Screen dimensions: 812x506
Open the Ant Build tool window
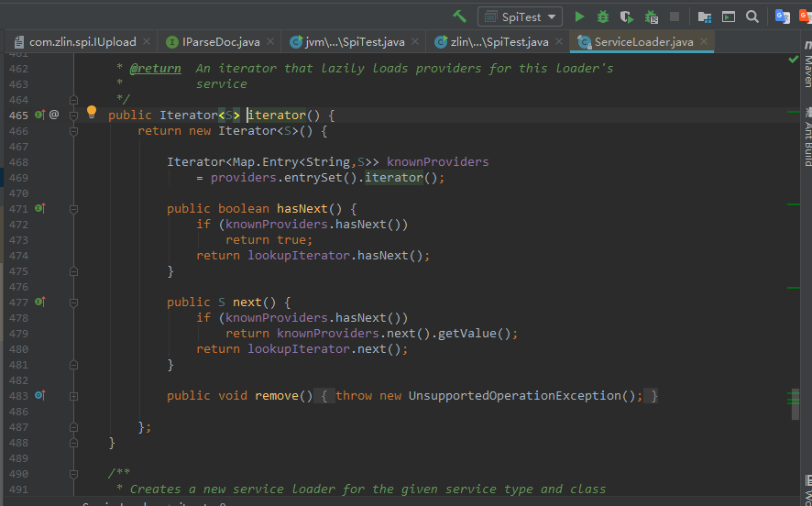tap(807, 137)
